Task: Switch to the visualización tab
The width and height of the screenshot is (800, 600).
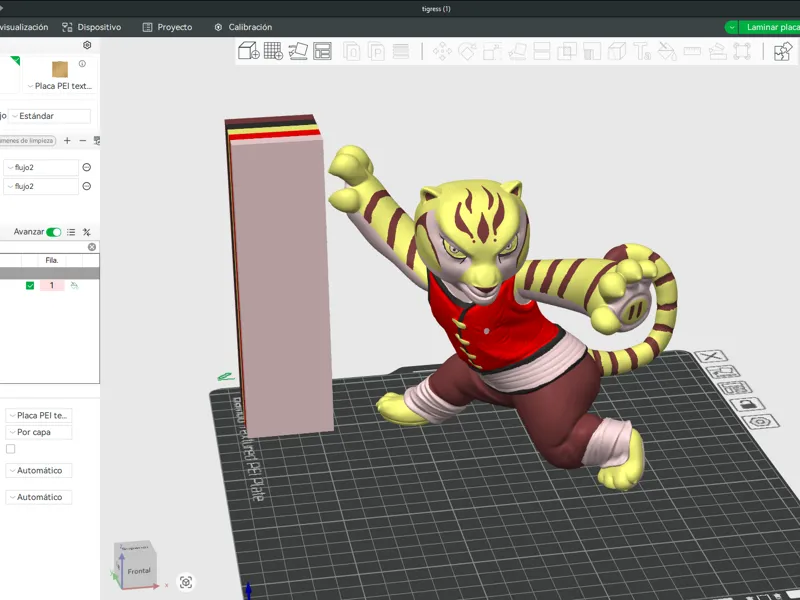Action: tap(24, 27)
